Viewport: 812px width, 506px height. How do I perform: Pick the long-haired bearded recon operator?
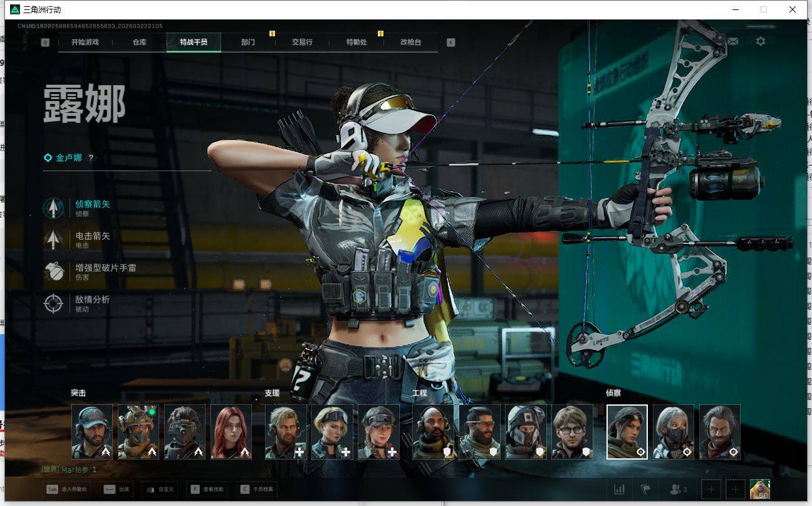pos(720,432)
